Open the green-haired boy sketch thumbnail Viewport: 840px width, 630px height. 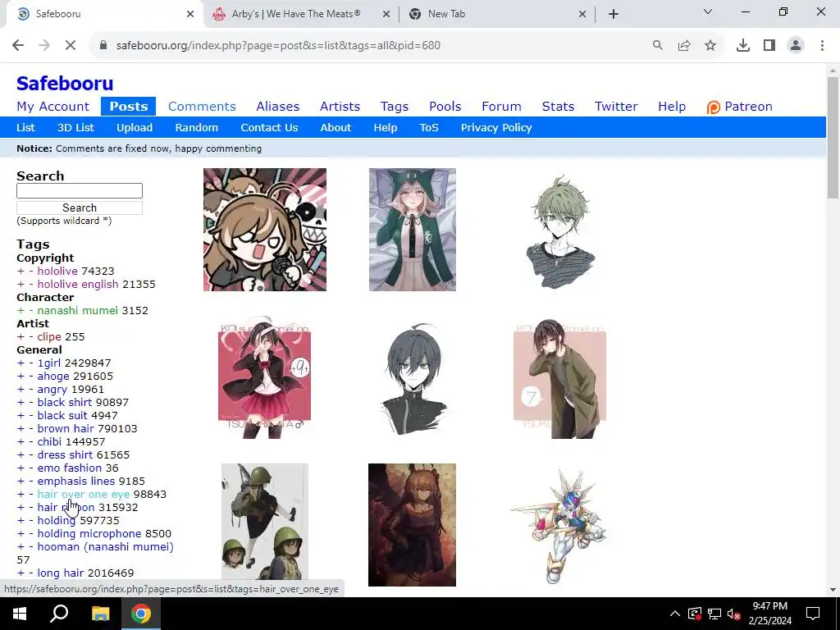click(559, 232)
